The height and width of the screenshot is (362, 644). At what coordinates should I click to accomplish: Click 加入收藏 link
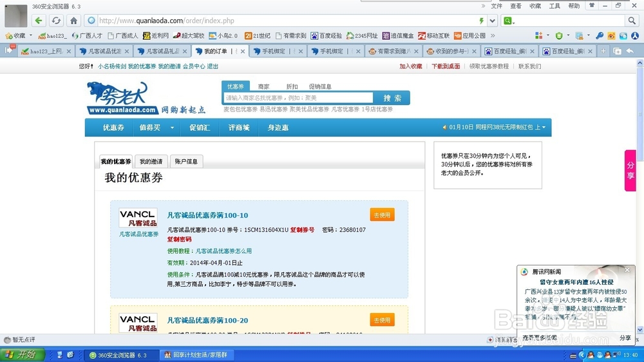pyautogui.click(x=411, y=66)
